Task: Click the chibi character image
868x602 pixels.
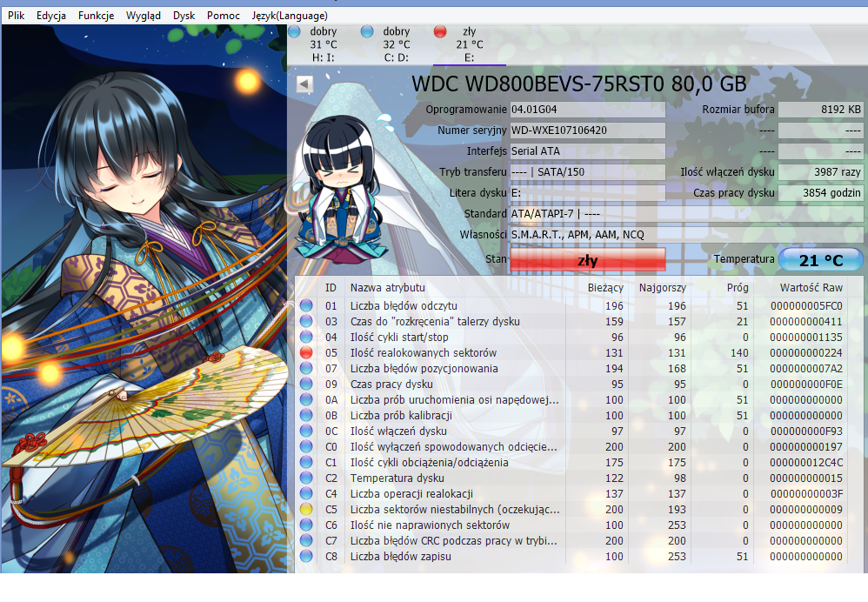Action: click(344, 188)
